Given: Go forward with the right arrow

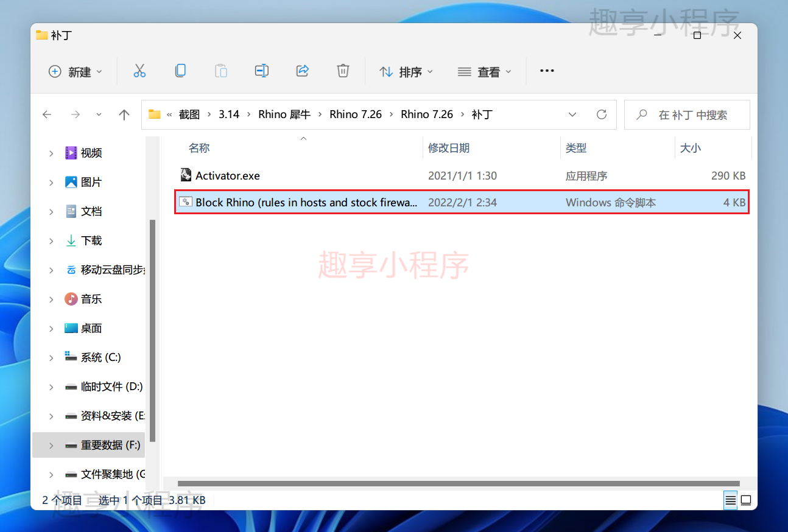Looking at the screenshot, I should [75, 114].
